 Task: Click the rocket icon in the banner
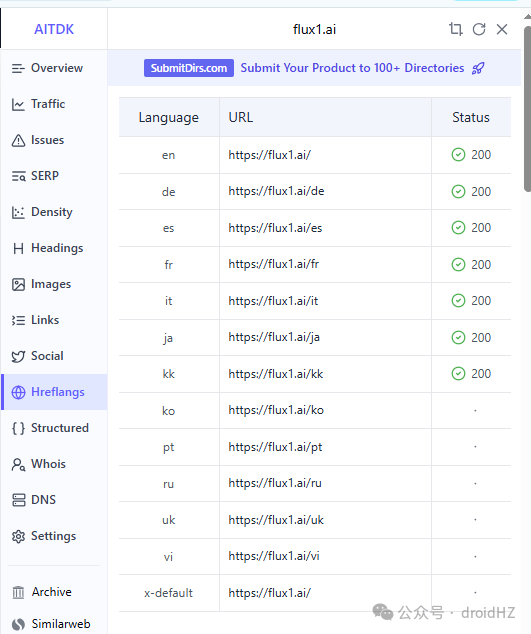[478, 68]
